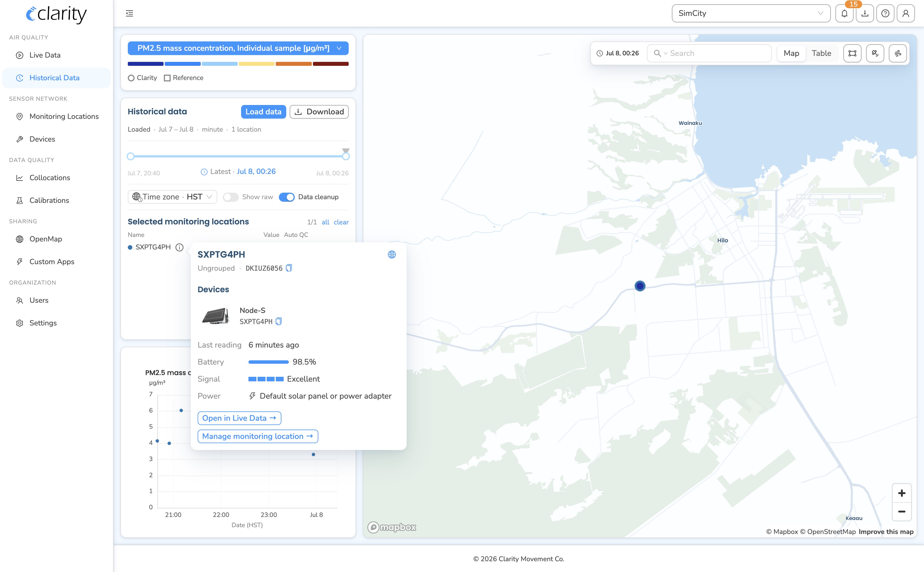Open OpenMap

(x=57, y=239)
